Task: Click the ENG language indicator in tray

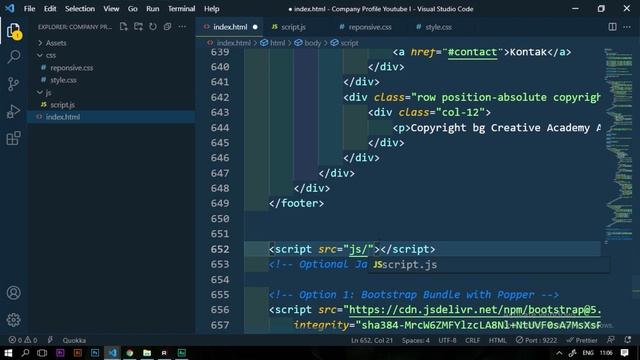Action: click(588, 353)
